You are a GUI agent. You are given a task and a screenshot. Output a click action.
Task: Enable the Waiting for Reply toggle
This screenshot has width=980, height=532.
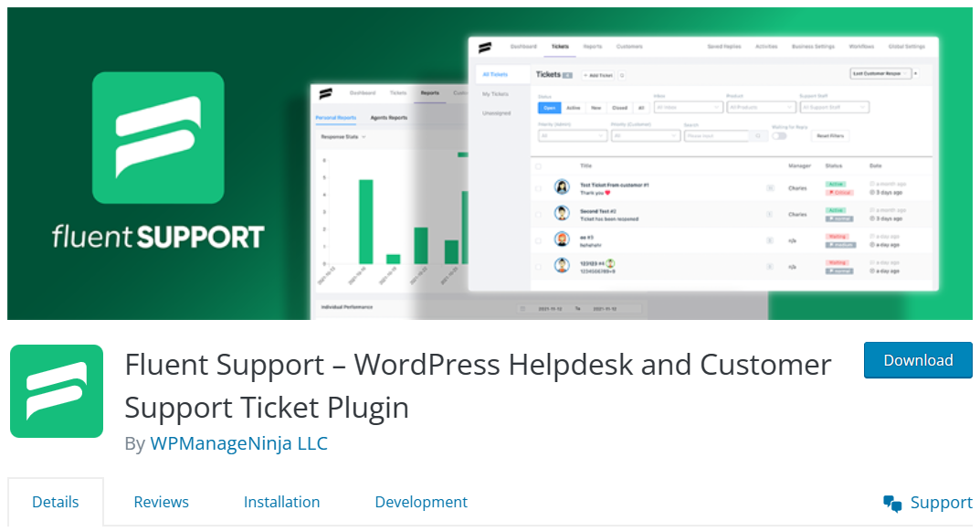coord(781,137)
